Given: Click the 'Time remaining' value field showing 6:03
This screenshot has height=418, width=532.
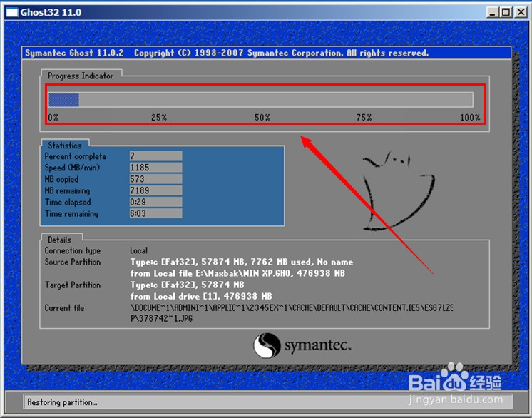Looking at the screenshot, I should [x=155, y=213].
